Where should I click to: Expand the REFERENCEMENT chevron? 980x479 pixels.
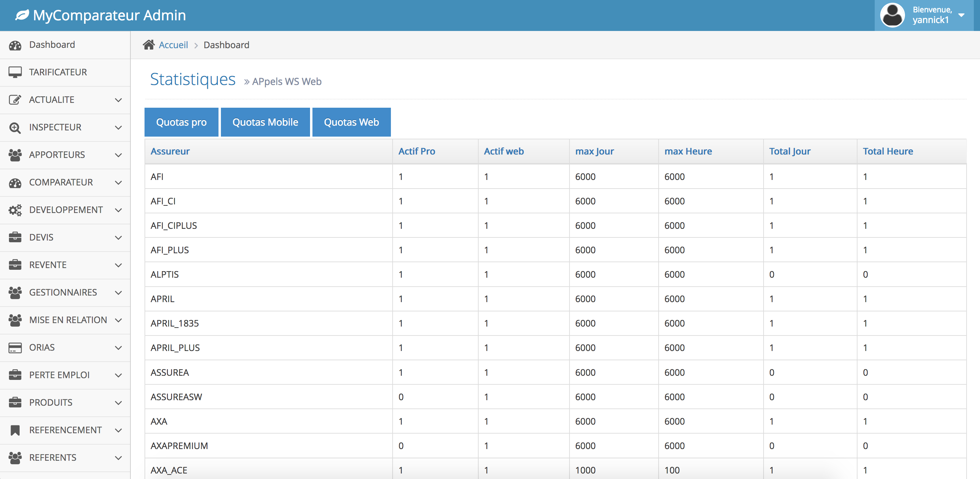click(118, 431)
